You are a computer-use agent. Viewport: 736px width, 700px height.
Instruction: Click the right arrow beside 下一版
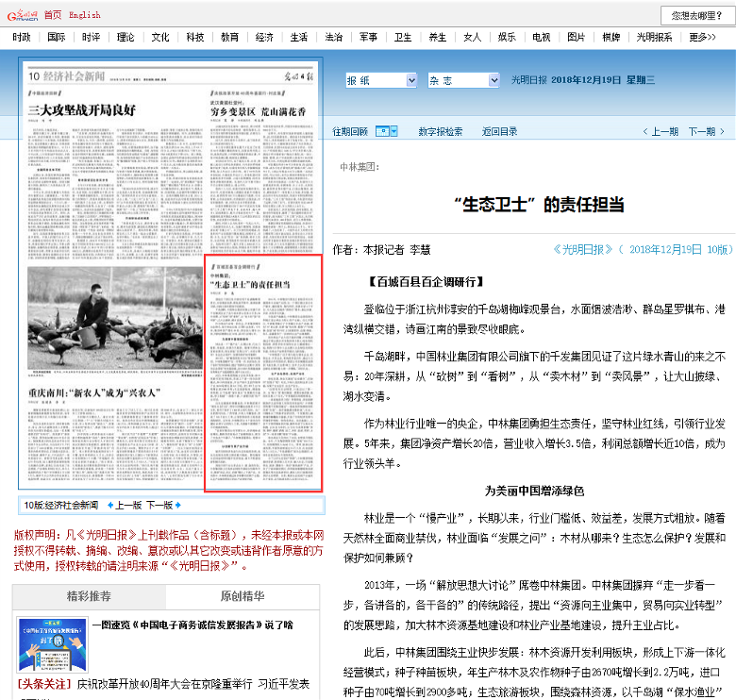178,506
